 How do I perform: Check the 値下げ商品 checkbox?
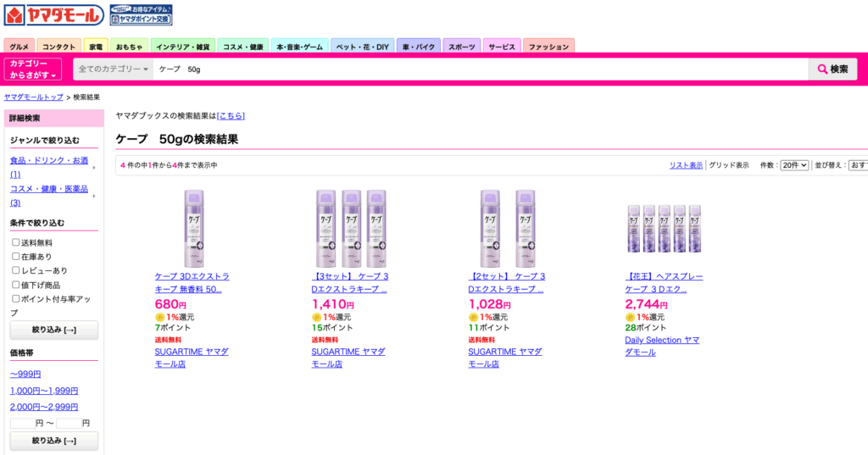[x=15, y=285]
